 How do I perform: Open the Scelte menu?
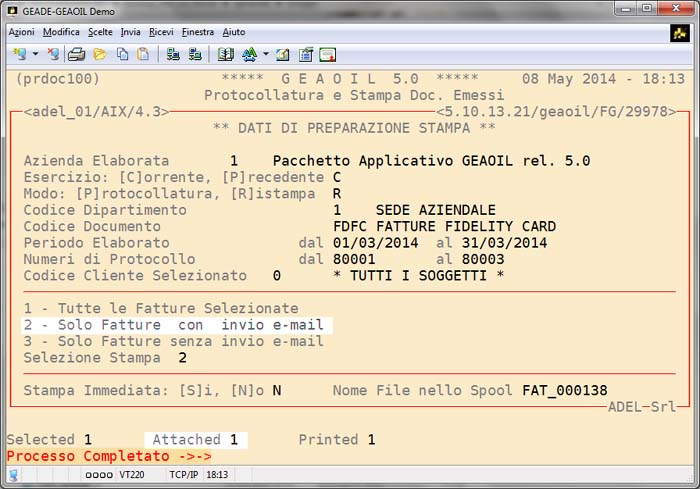coord(100,32)
